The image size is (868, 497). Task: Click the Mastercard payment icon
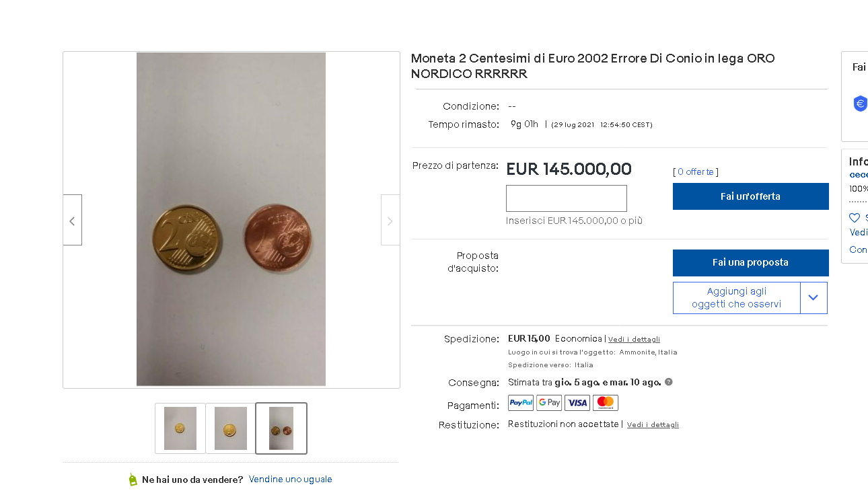tap(606, 403)
